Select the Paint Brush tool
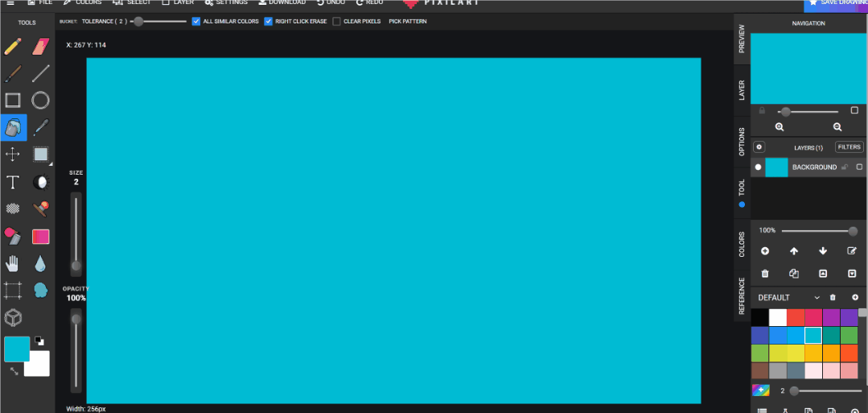The height and width of the screenshot is (413, 868). 13,74
